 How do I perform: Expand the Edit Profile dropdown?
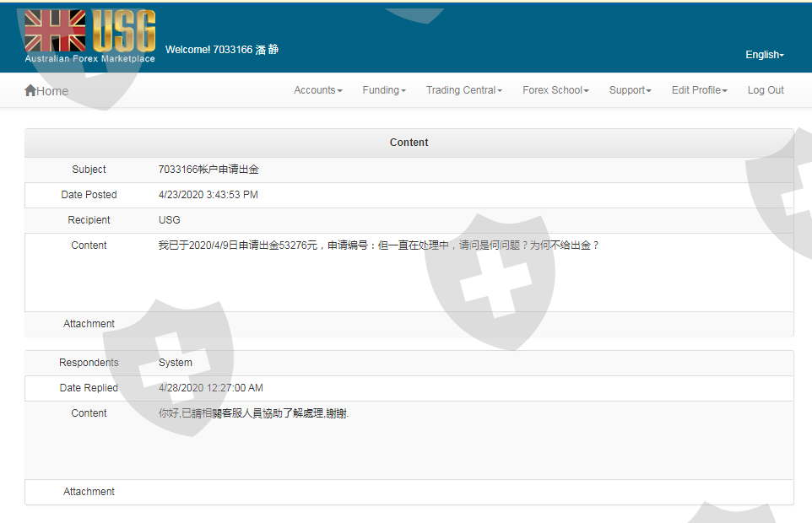point(699,90)
